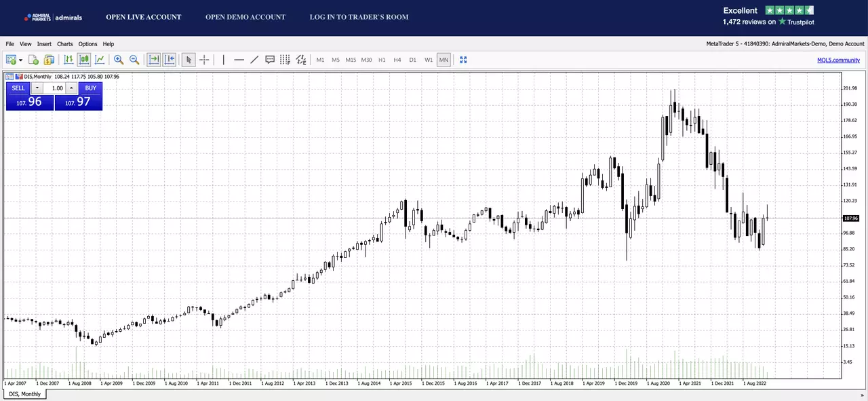This screenshot has width=868, height=401.
Task: Set timeframe to M1
Action: (x=320, y=60)
